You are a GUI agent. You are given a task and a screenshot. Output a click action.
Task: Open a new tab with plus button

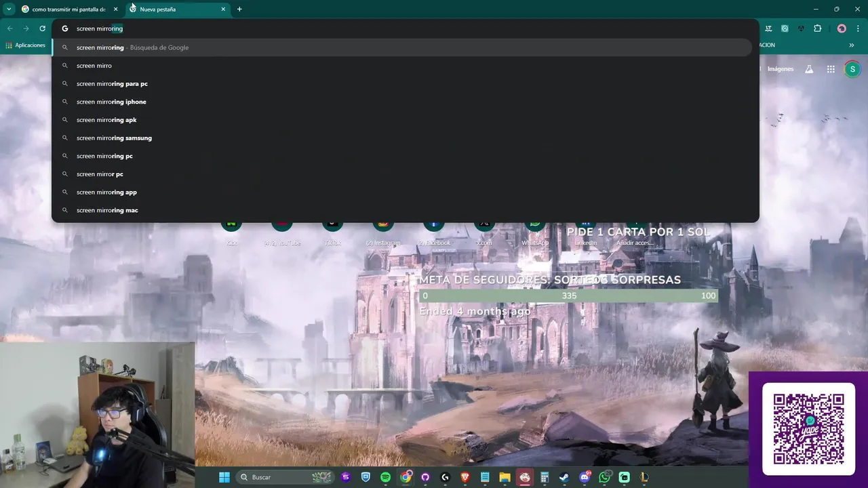coord(239,9)
